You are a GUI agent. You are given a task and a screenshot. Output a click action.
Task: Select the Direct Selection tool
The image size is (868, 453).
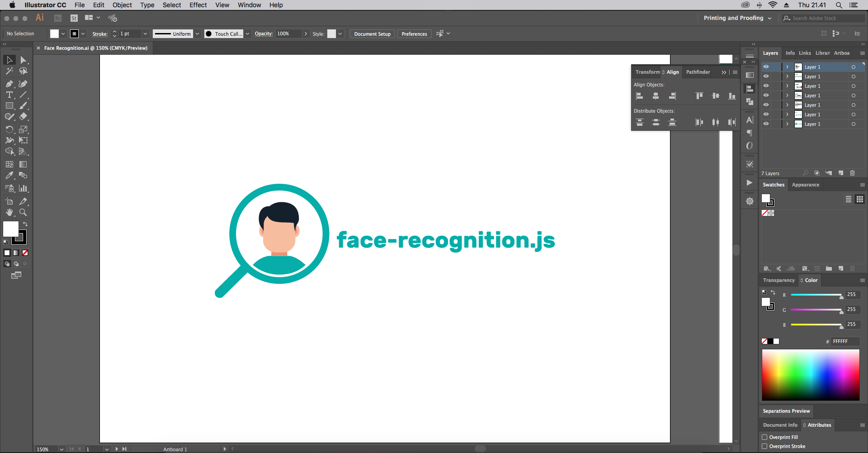click(23, 60)
